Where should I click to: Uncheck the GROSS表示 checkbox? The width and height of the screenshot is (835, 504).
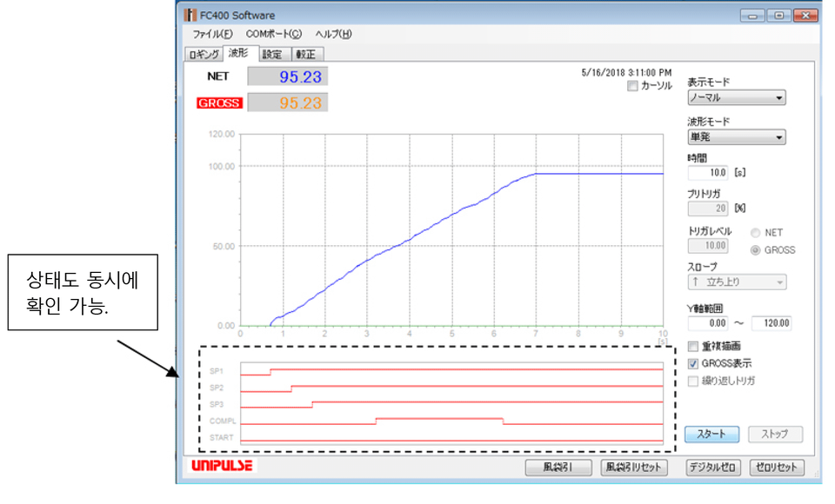[x=693, y=363]
